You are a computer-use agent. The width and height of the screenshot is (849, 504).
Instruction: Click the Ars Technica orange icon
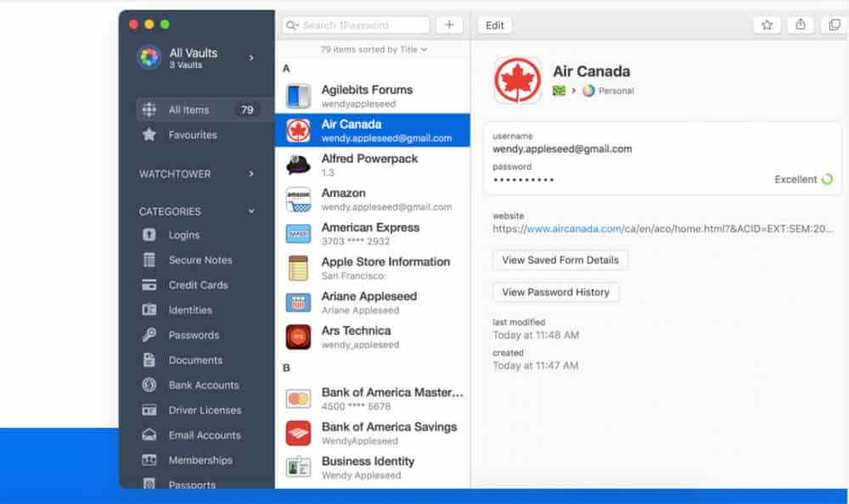pyautogui.click(x=298, y=337)
